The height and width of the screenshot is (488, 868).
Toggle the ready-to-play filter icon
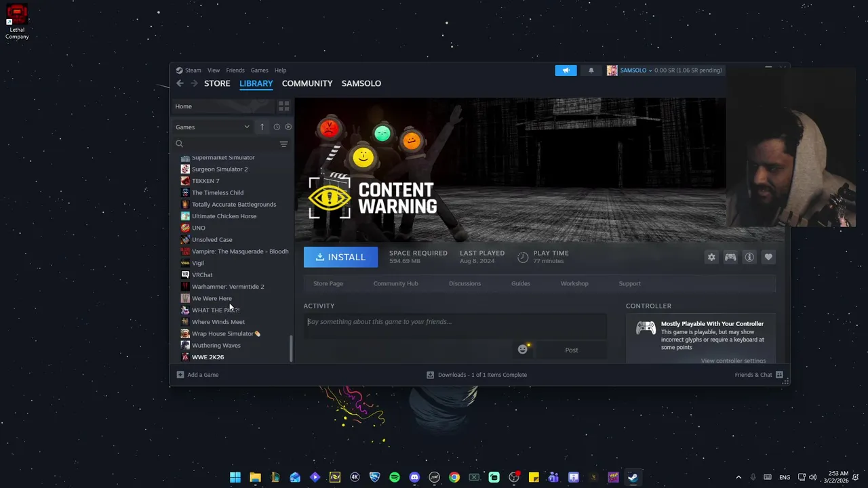coord(288,127)
